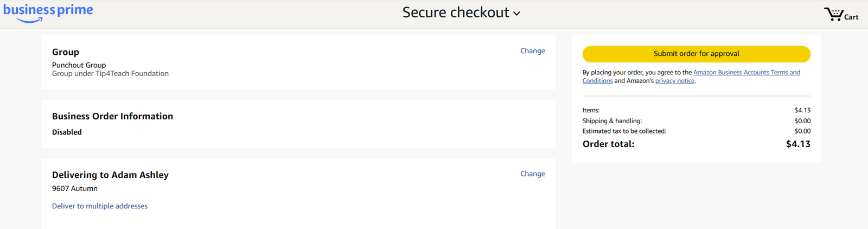The image size is (868, 229).
Task: Click the Items label in order summary
Action: 591,110
